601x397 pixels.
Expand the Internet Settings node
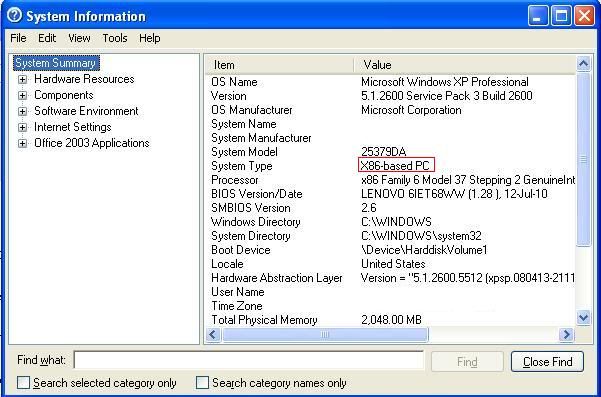click(x=23, y=127)
